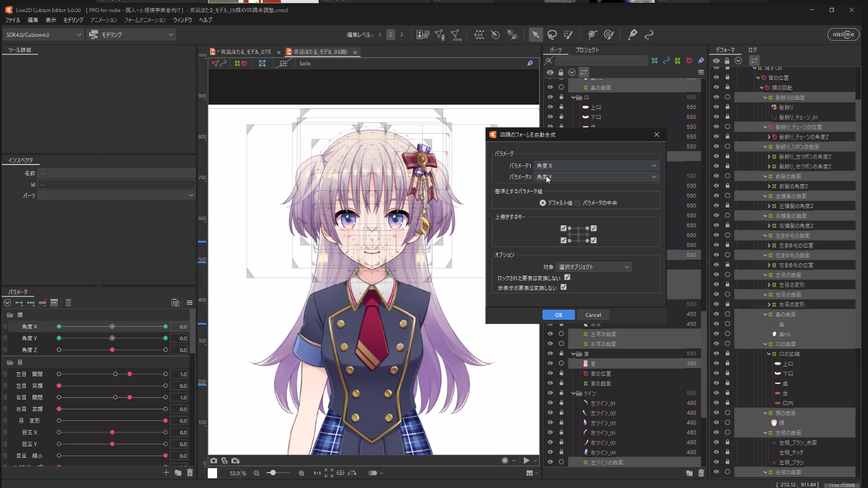Select the デフォルト値 radio button
This screenshot has height=488, width=868.
543,203
